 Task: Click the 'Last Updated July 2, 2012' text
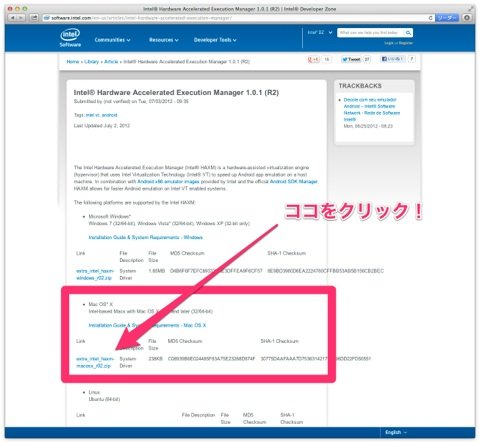click(102, 126)
